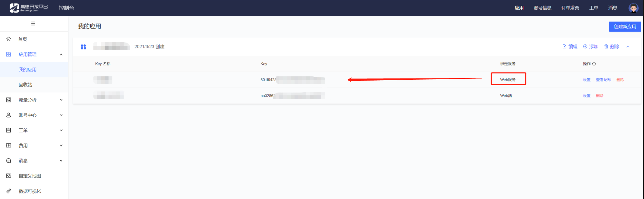Click the ticket icon beside 工单 in sidebar

[9, 130]
